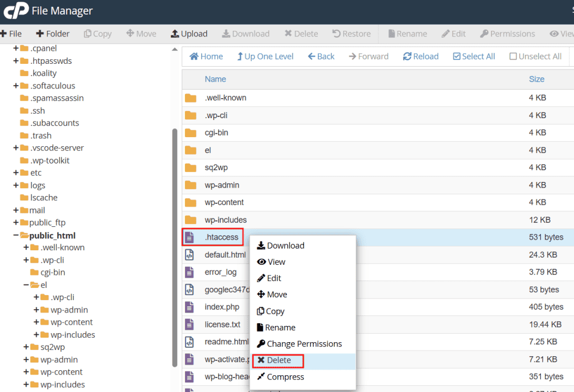Expand the .cpanel tree folder

[x=16, y=48]
